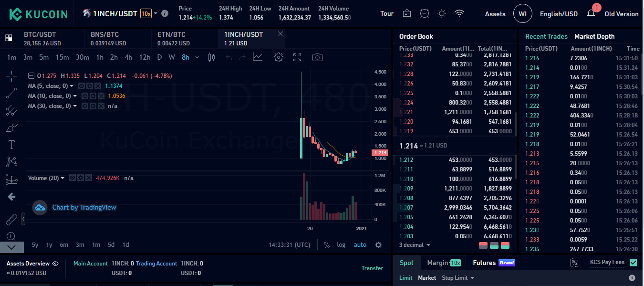Switch to light theme with sun icon

point(442,13)
